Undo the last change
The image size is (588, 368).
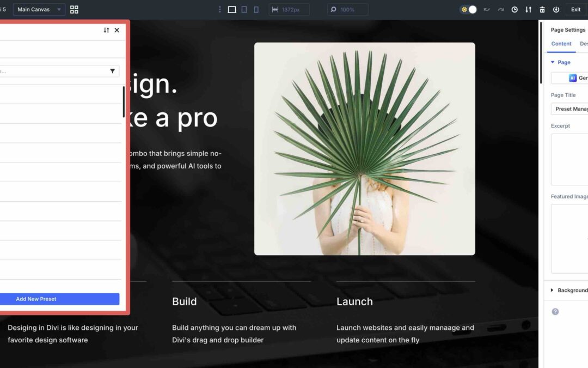coord(487,9)
